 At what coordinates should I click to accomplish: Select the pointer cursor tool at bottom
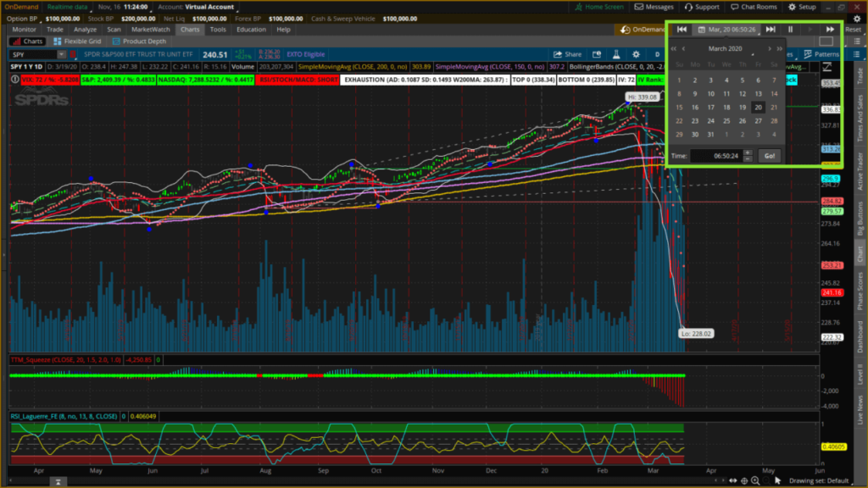(x=777, y=481)
